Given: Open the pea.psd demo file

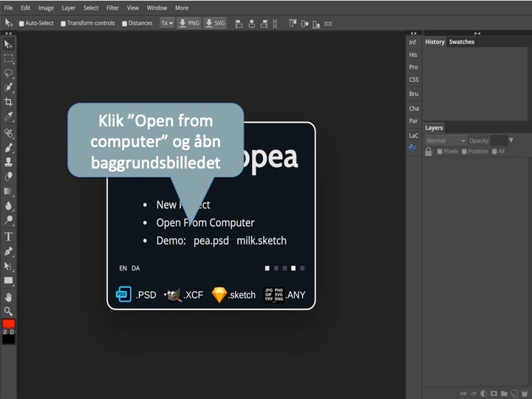Looking at the screenshot, I should (x=211, y=241).
